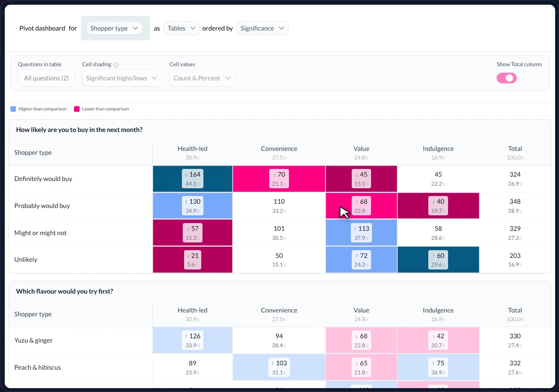Image resolution: width=559 pixels, height=392 pixels.
Task: Select the Total cell showing 329
Action: pos(515,233)
